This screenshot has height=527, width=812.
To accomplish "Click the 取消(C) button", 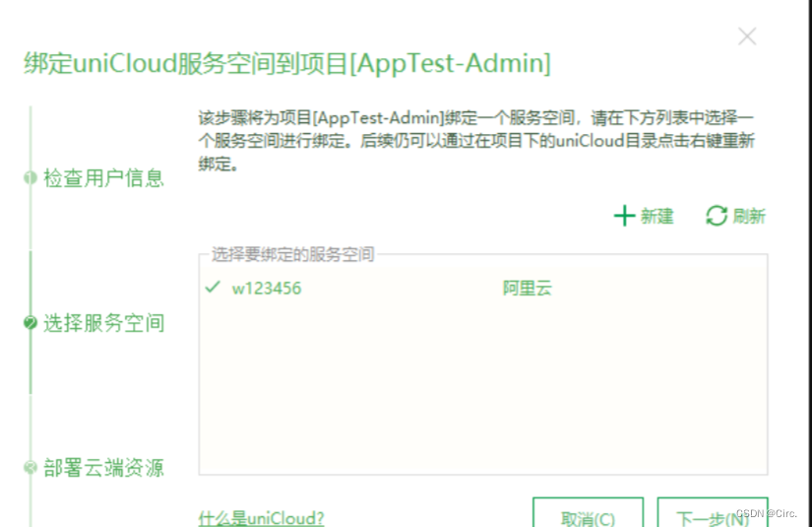I will [x=589, y=512].
